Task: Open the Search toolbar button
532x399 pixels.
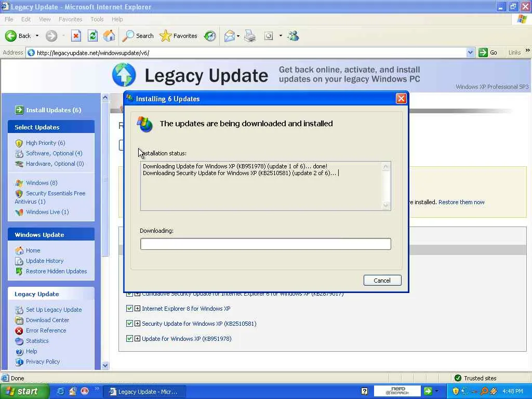Action: (138, 36)
